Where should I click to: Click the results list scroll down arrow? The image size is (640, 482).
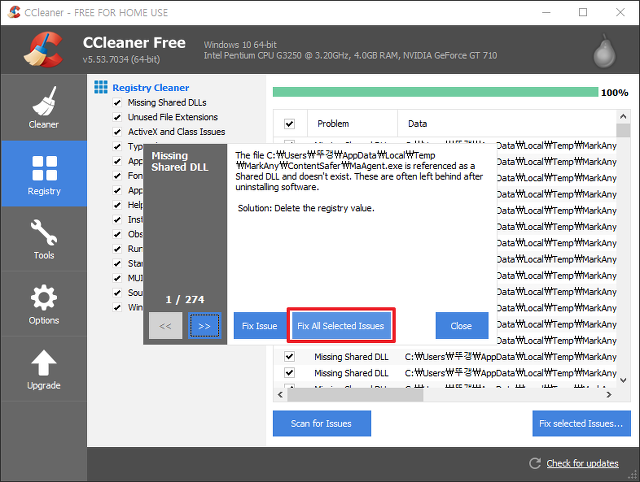(623, 380)
